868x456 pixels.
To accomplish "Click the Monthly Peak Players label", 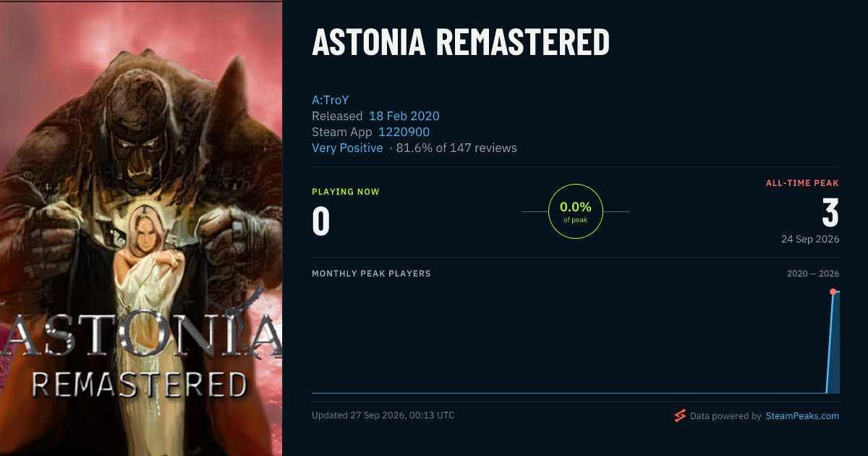I will pos(371,274).
